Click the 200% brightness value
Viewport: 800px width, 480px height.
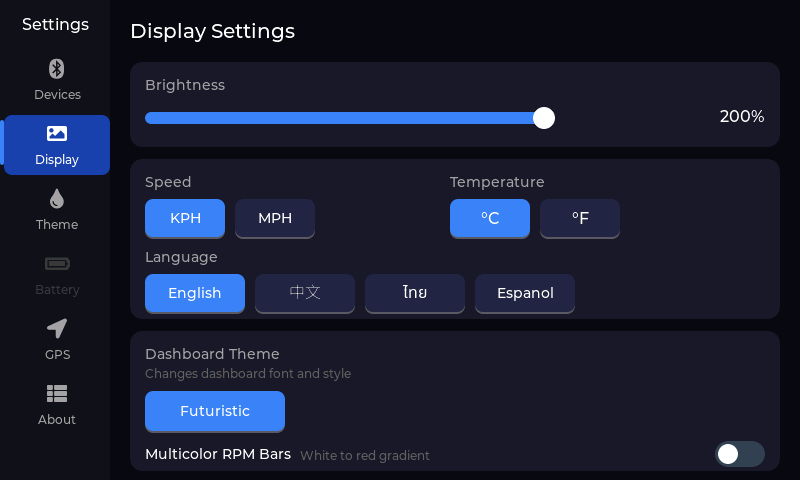click(x=742, y=117)
